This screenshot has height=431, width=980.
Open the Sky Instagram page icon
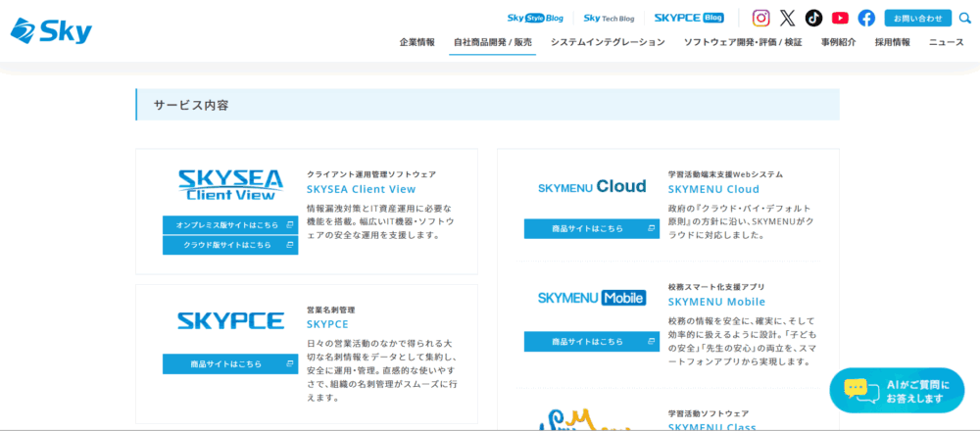pyautogui.click(x=760, y=18)
